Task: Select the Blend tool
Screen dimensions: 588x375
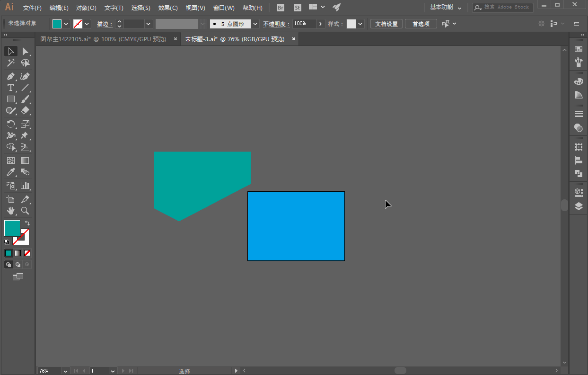Action: click(25, 172)
